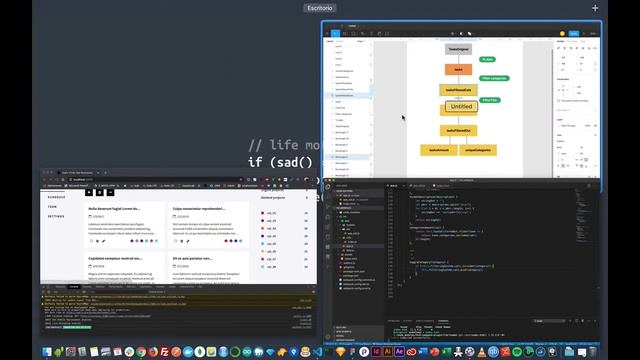Open SETTINGS in browser page sidebar
Viewport: 640px width, 360px height.
(x=56, y=216)
